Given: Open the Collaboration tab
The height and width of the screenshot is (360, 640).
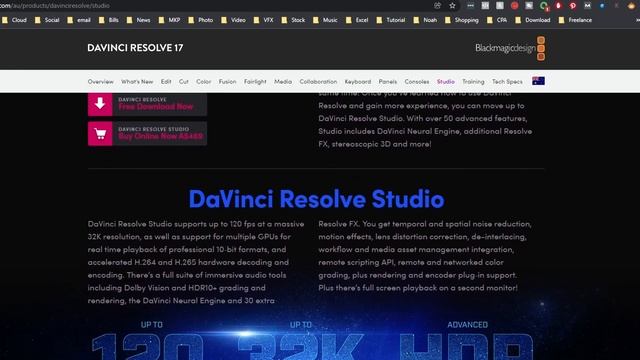Looking at the screenshot, I should tap(318, 82).
